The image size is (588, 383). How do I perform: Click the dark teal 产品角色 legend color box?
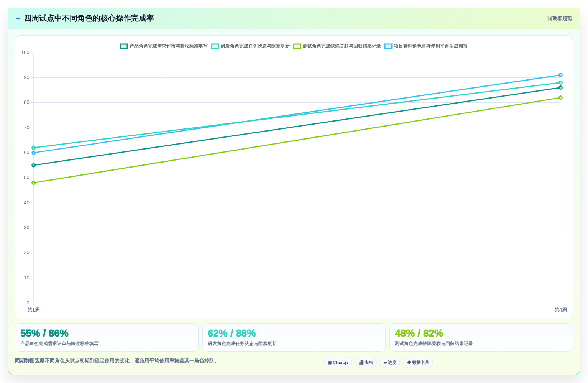point(124,46)
